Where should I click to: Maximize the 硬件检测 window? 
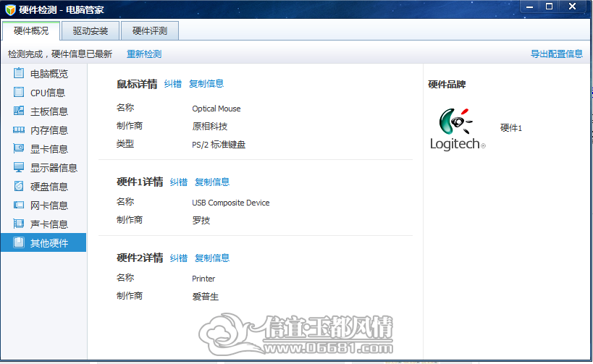coord(549,7)
